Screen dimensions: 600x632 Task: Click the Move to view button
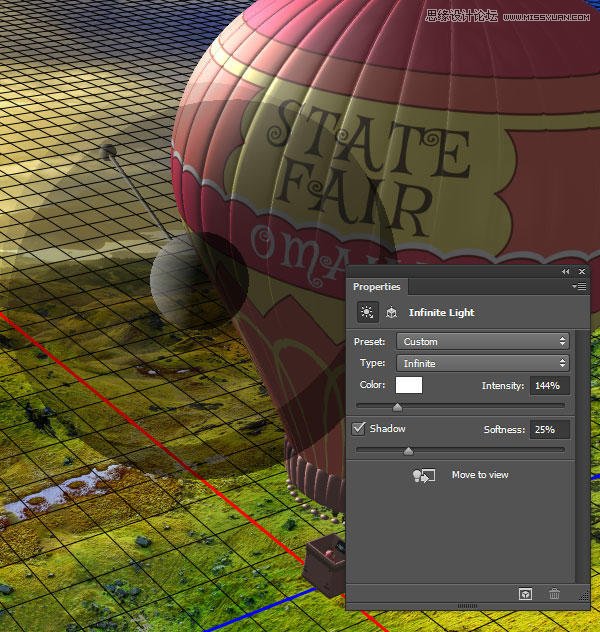pyautogui.click(x=480, y=475)
